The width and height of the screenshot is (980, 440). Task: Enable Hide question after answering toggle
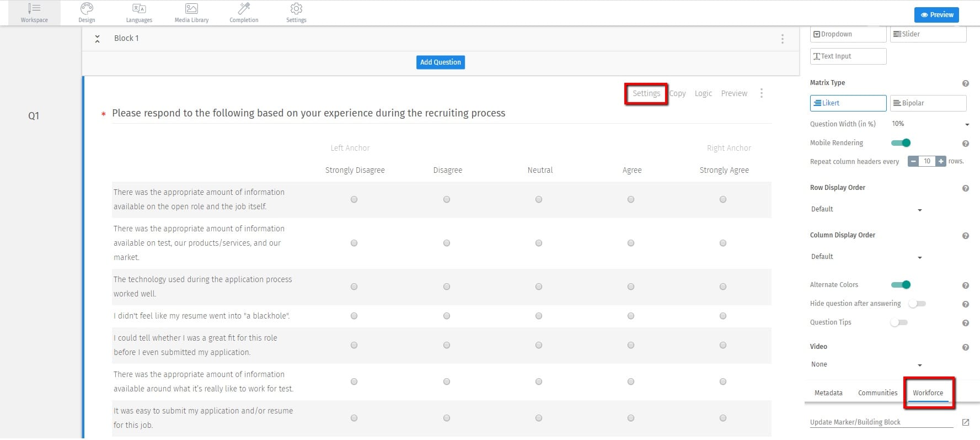pyautogui.click(x=918, y=304)
